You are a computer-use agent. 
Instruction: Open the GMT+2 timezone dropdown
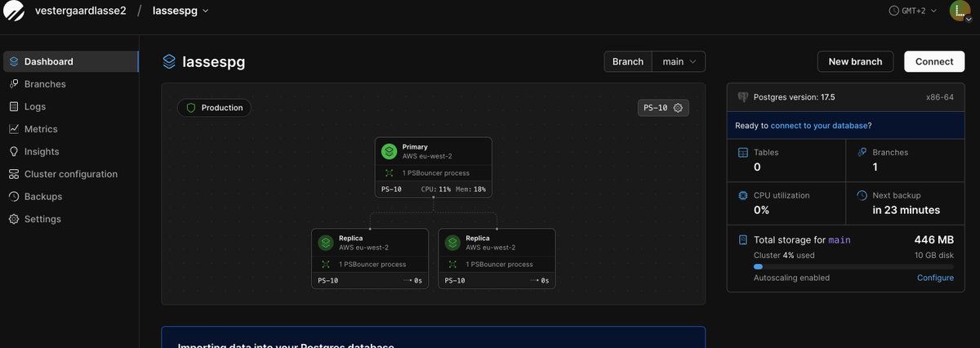point(912,11)
